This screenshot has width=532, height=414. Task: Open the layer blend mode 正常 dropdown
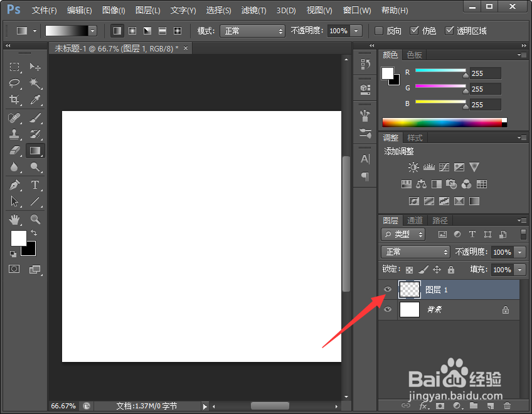415,252
